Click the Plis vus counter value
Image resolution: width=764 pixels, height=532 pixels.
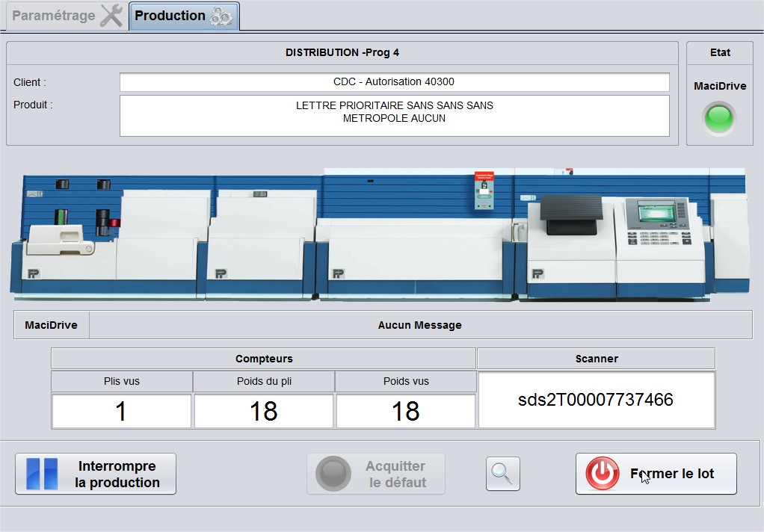point(121,411)
